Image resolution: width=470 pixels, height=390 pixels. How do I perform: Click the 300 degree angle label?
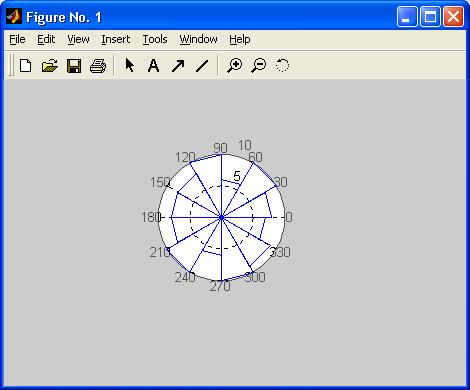coord(255,277)
